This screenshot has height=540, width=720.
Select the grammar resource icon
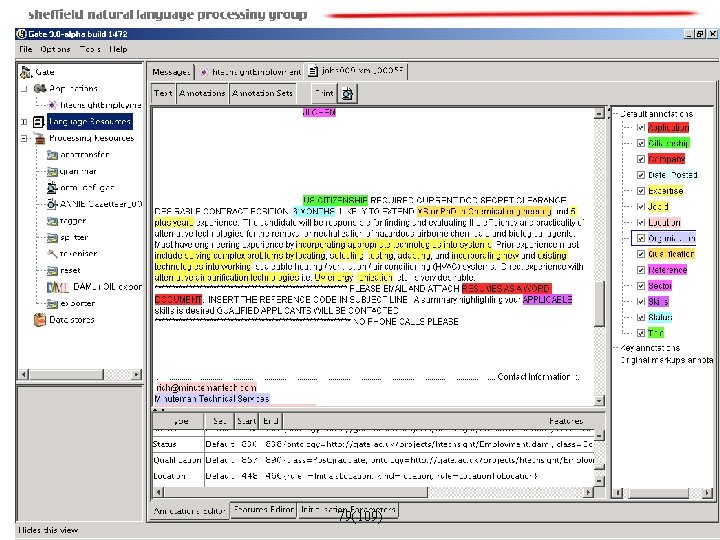52,172
